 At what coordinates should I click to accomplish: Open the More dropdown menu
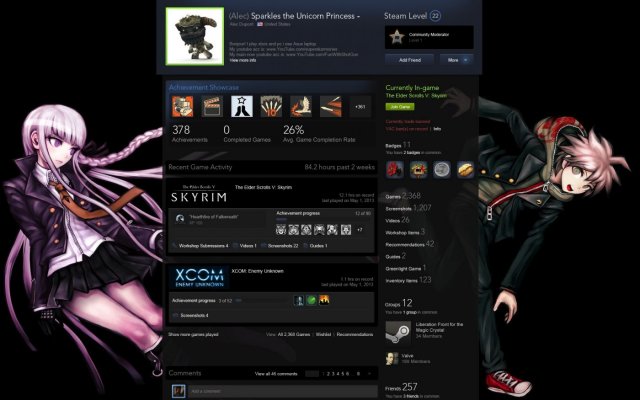(x=456, y=60)
